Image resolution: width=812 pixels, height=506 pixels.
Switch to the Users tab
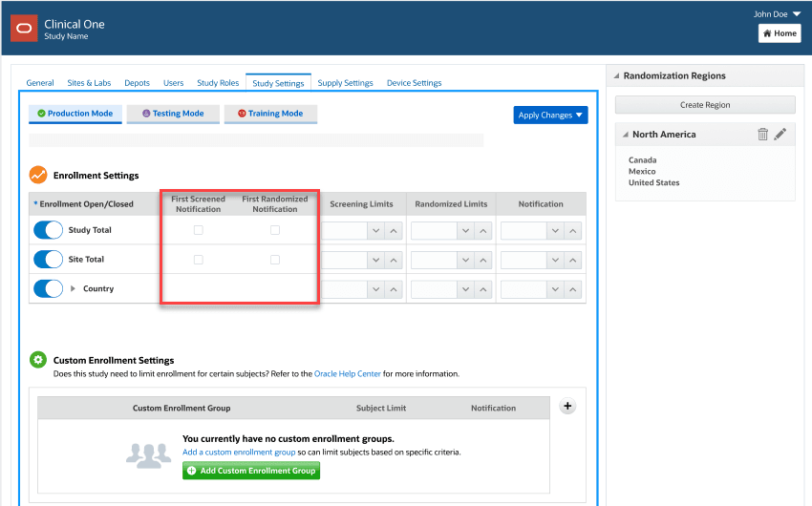pyautogui.click(x=174, y=83)
